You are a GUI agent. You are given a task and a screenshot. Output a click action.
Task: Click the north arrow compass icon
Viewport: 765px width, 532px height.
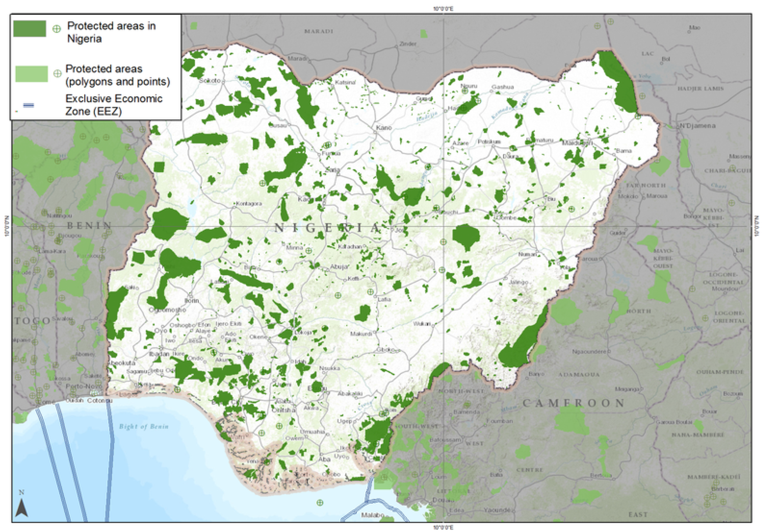point(22,507)
